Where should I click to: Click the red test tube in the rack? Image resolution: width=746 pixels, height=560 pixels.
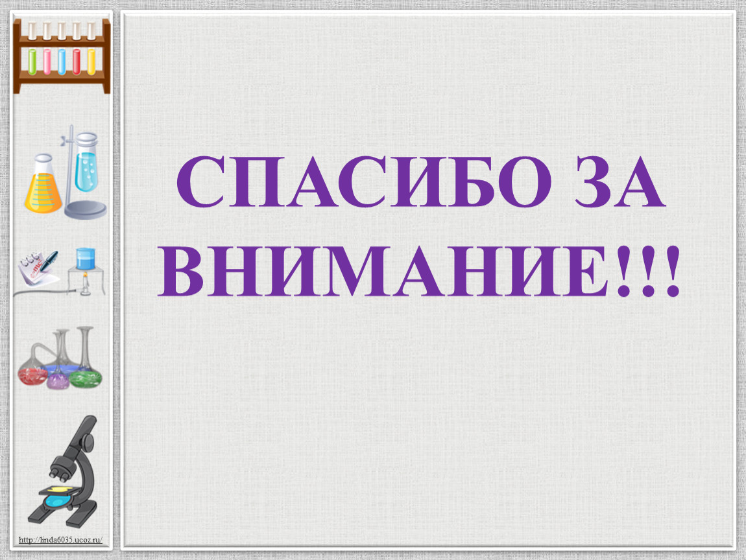(77, 60)
